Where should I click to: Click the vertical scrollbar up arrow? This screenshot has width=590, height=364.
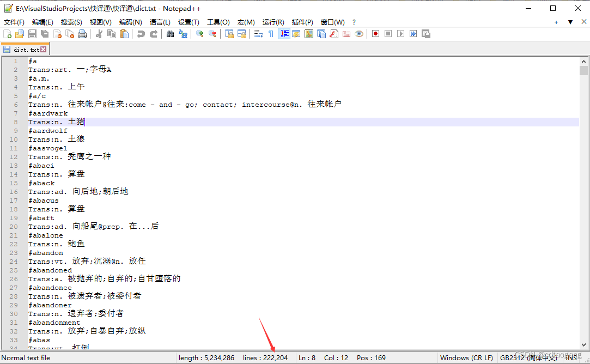583,62
